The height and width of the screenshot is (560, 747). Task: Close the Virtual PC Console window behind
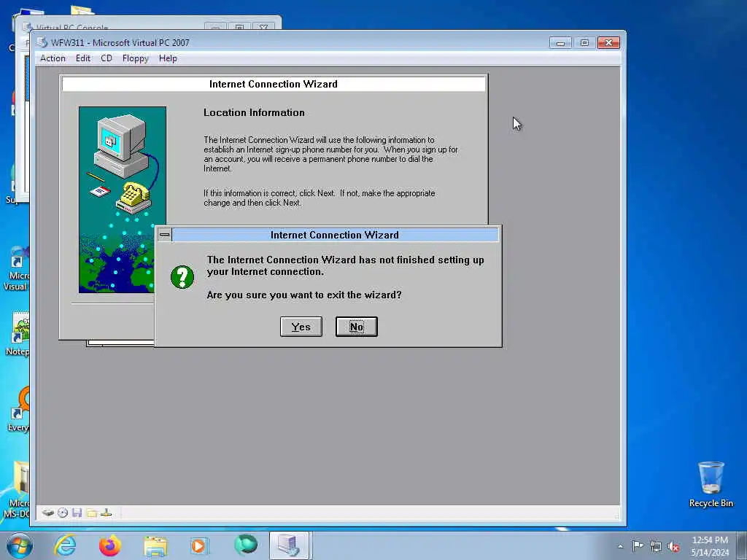click(x=263, y=27)
